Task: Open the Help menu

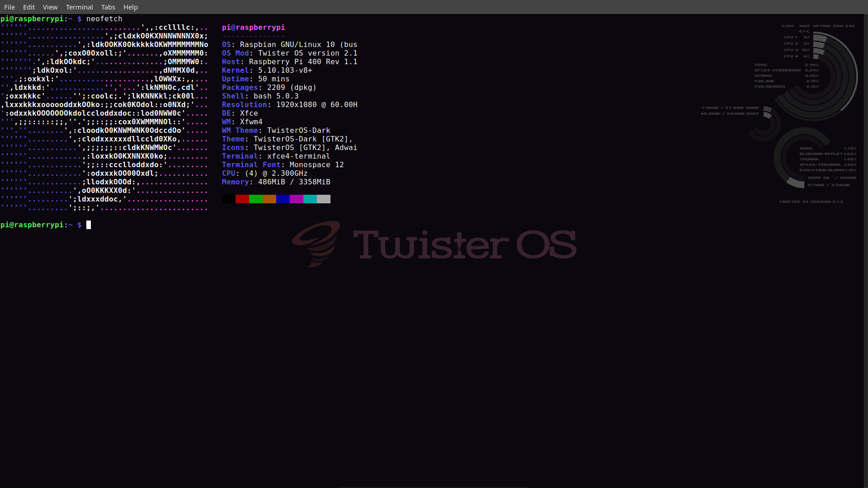Action: tap(131, 7)
